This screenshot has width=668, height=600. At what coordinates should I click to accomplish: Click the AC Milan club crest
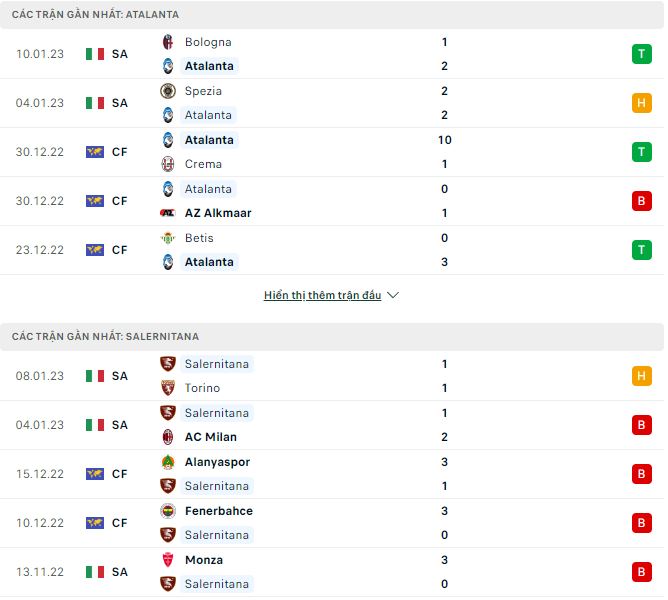point(168,437)
